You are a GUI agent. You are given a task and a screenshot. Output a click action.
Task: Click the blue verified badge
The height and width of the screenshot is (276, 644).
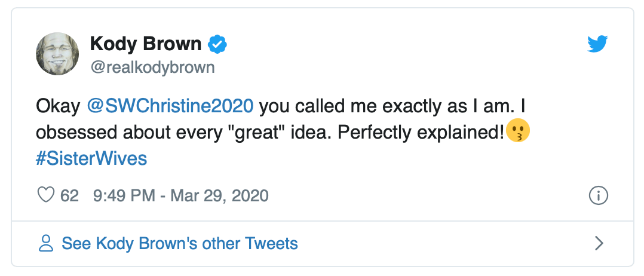(217, 44)
